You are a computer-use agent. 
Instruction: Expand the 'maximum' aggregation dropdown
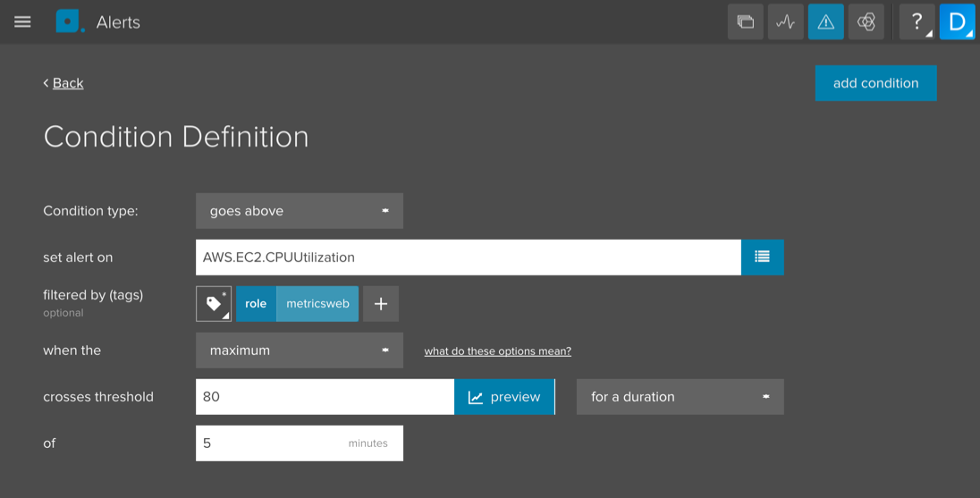(299, 350)
